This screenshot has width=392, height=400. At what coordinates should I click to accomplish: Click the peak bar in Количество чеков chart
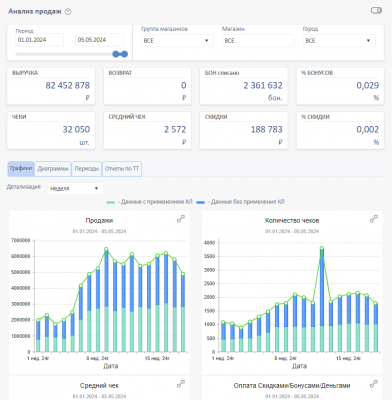[322, 300]
